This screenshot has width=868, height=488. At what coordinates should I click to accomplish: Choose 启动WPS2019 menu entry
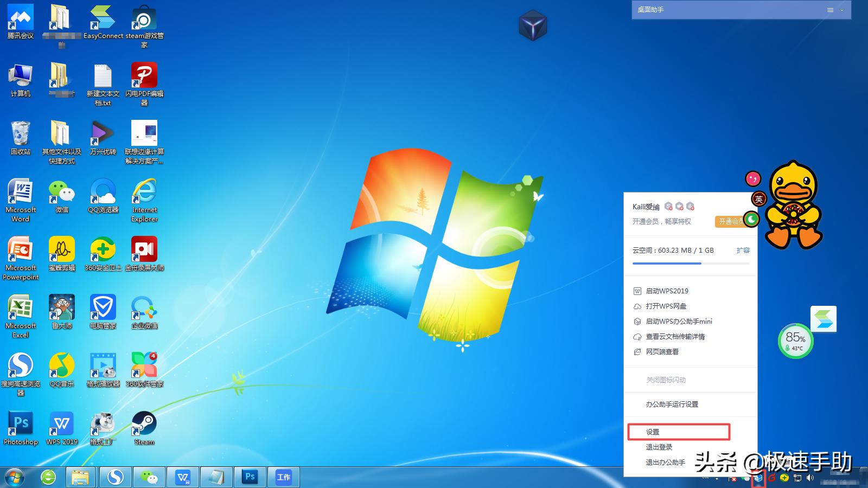(x=667, y=291)
